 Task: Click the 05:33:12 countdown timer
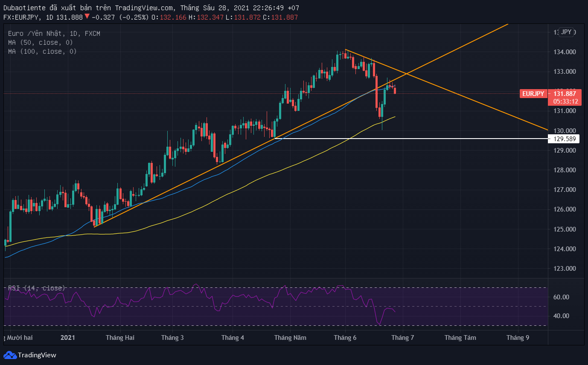[x=565, y=101]
